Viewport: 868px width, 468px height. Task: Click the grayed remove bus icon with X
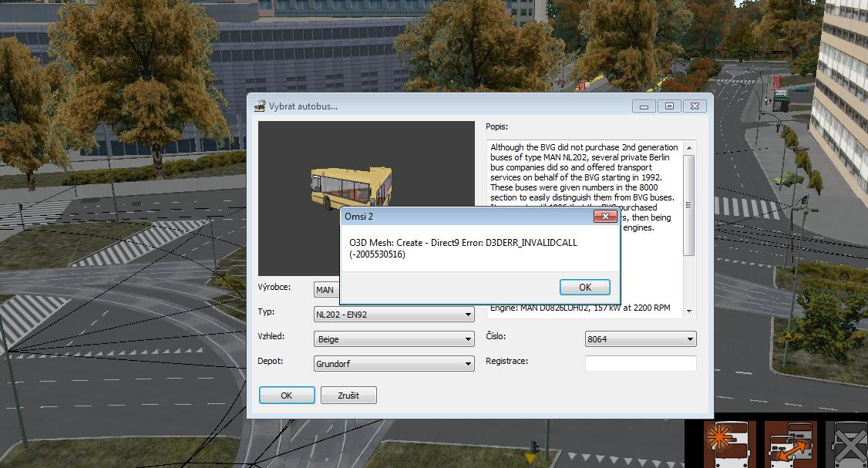pyautogui.click(x=847, y=445)
